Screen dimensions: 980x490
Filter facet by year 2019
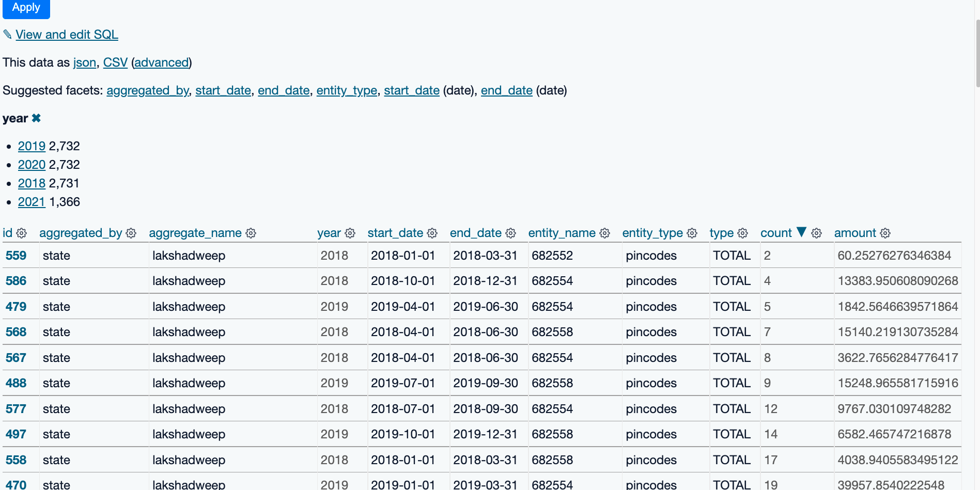pyautogui.click(x=32, y=146)
